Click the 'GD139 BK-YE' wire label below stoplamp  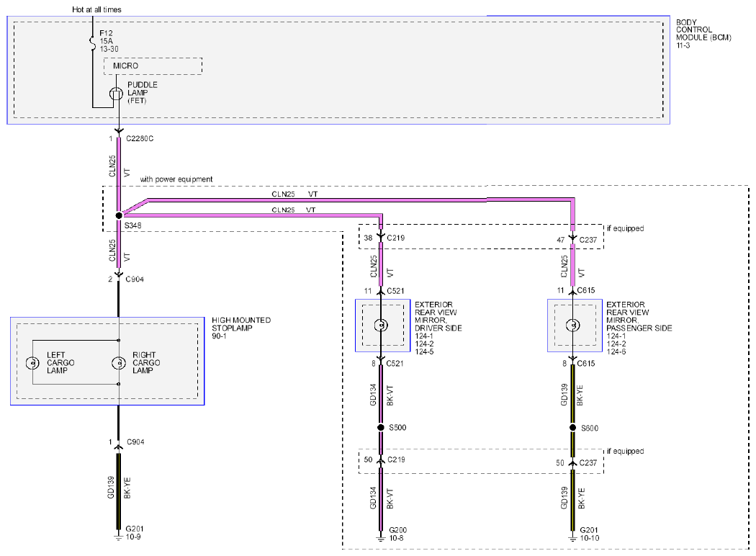[x=119, y=488]
